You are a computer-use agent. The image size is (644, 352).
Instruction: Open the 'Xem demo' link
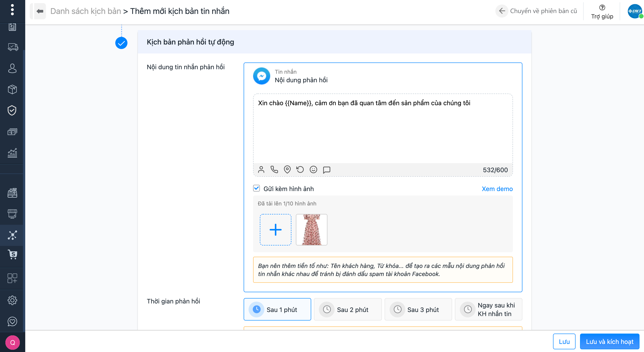click(497, 189)
